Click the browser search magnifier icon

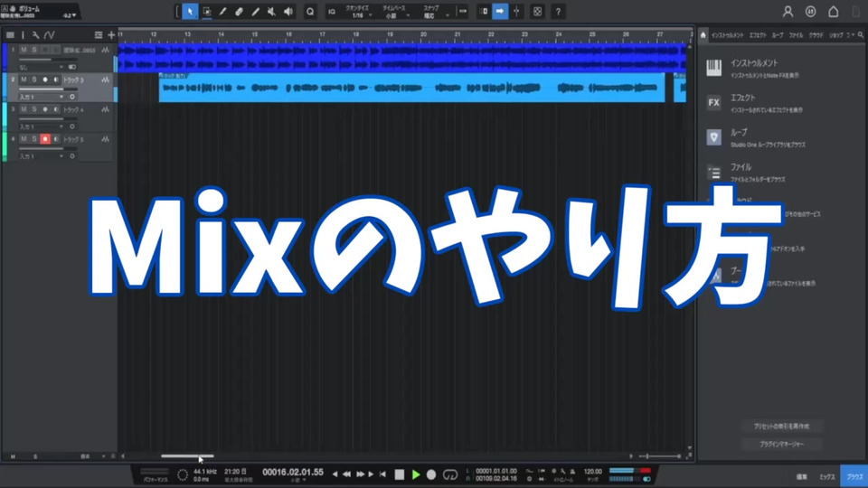860,35
